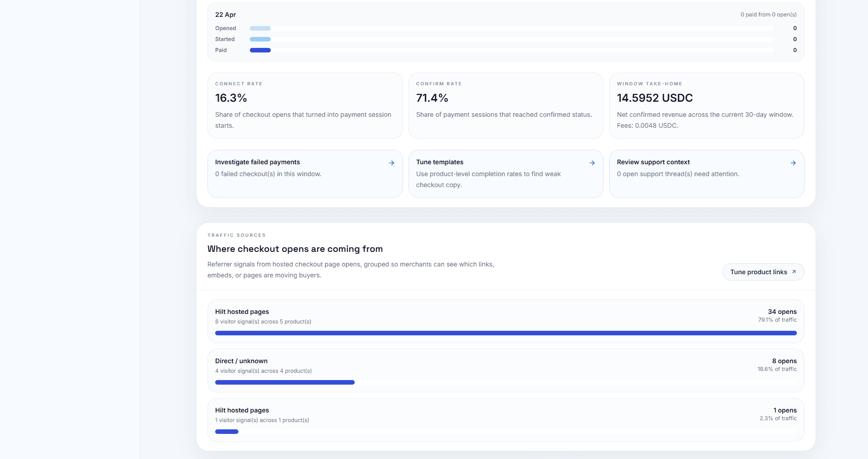The width and height of the screenshot is (868, 459).
Task: Click the 'Started' row label
Action: click(225, 39)
